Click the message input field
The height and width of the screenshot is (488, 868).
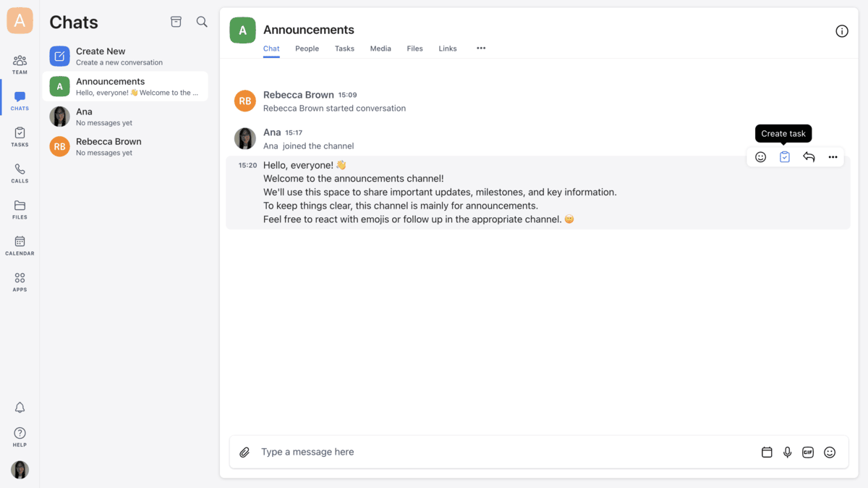coord(434,452)
